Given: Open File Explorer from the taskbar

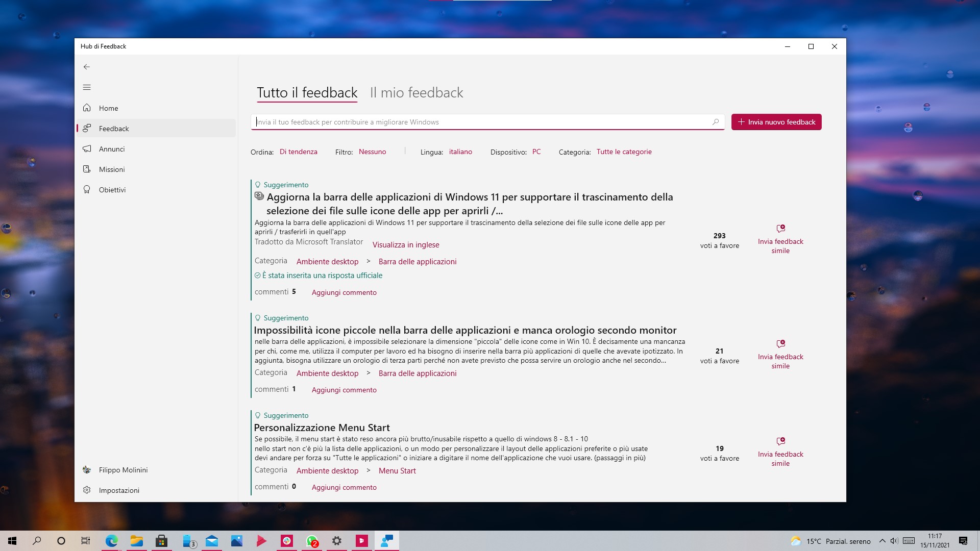Looking at the screenshot, I should (136, 541).
